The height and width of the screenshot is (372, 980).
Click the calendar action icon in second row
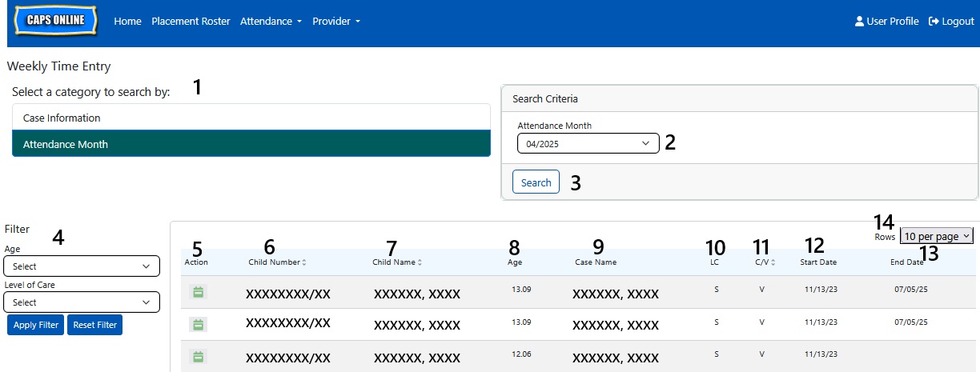(198, 325)
